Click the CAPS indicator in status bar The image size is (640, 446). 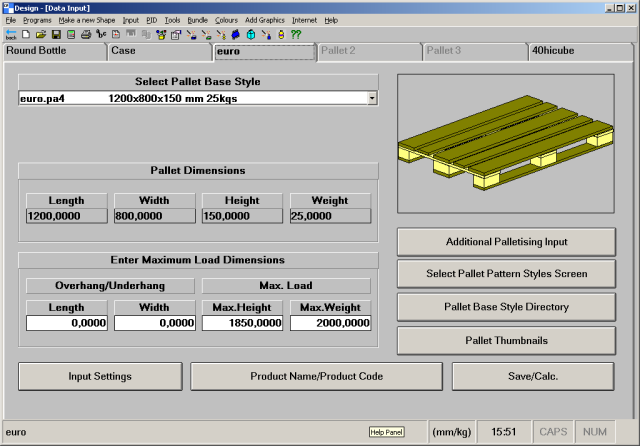[553, 432]
